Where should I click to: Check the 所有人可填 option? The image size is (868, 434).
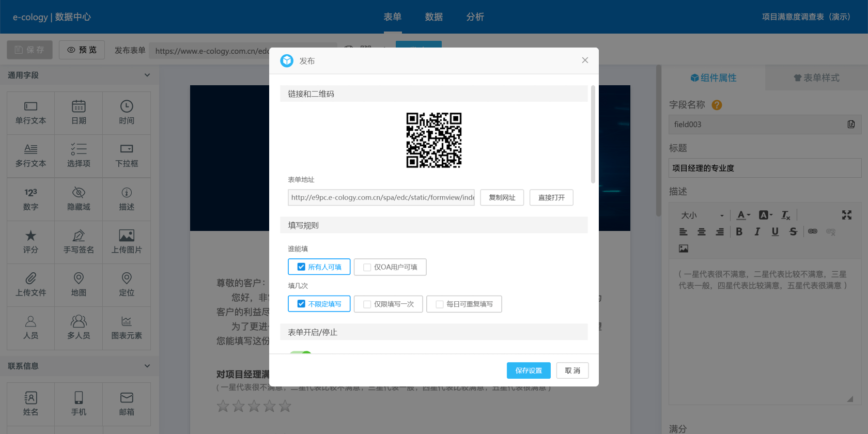click(319, 267)
